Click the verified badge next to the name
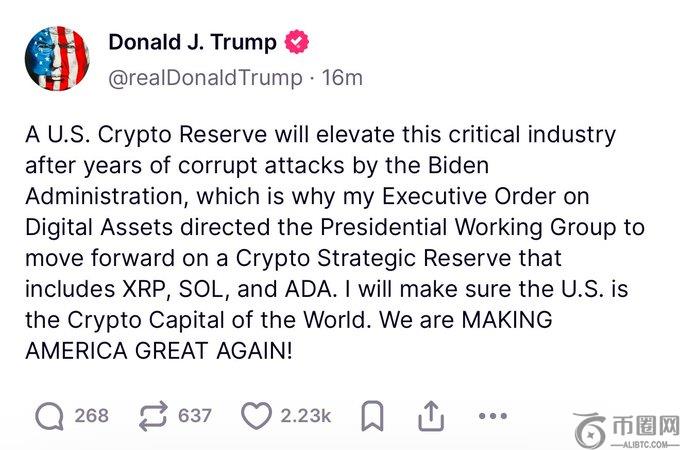The image size is (680, 450). point(298,43)
